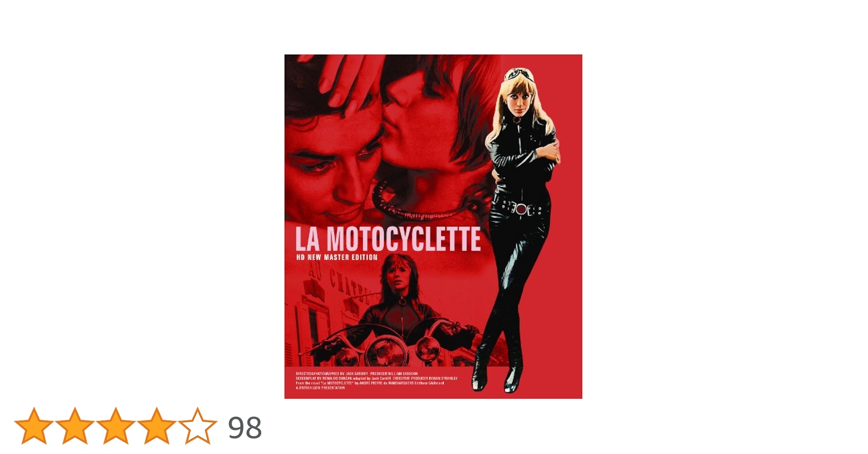Screen dimensions: 868x454
Task: Click the third filled orange star
Action: (x=115, y=426)
